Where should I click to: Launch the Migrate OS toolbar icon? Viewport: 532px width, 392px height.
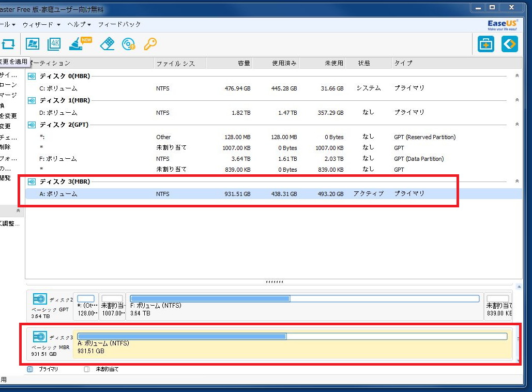33,44
